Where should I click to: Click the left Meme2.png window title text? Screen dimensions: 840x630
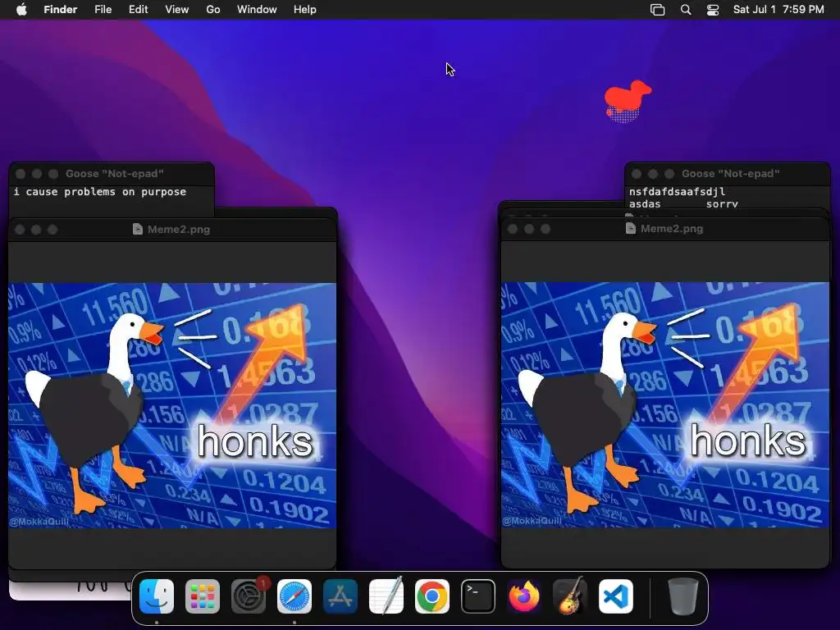(179, 230)
